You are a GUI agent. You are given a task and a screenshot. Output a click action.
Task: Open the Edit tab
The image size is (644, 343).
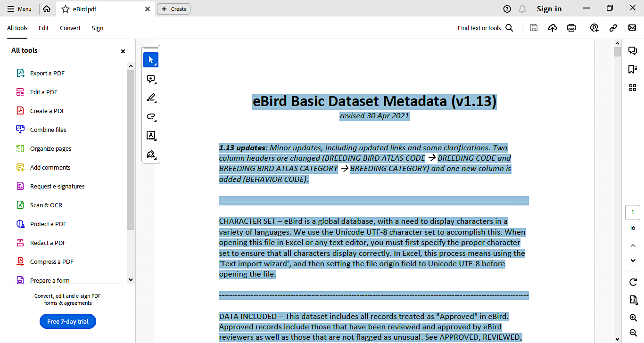pos(44,28)
